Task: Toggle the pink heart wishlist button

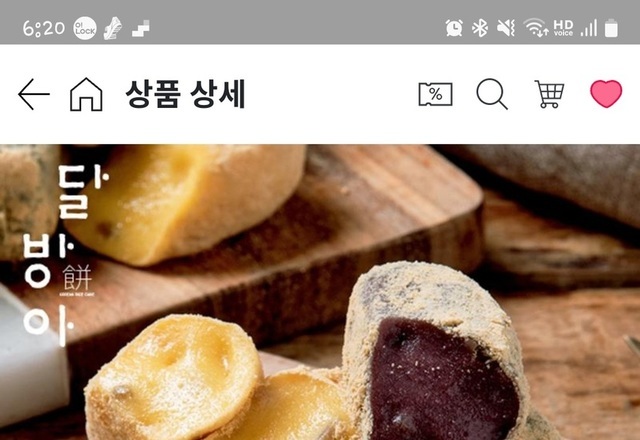Action: (x=606, y=94)
